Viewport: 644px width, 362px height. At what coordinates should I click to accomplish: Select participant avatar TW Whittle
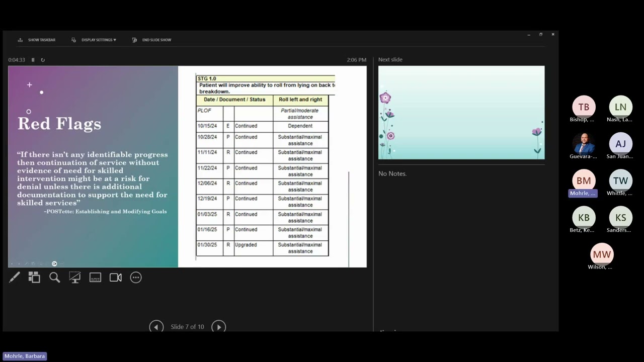tap(620, 180)
